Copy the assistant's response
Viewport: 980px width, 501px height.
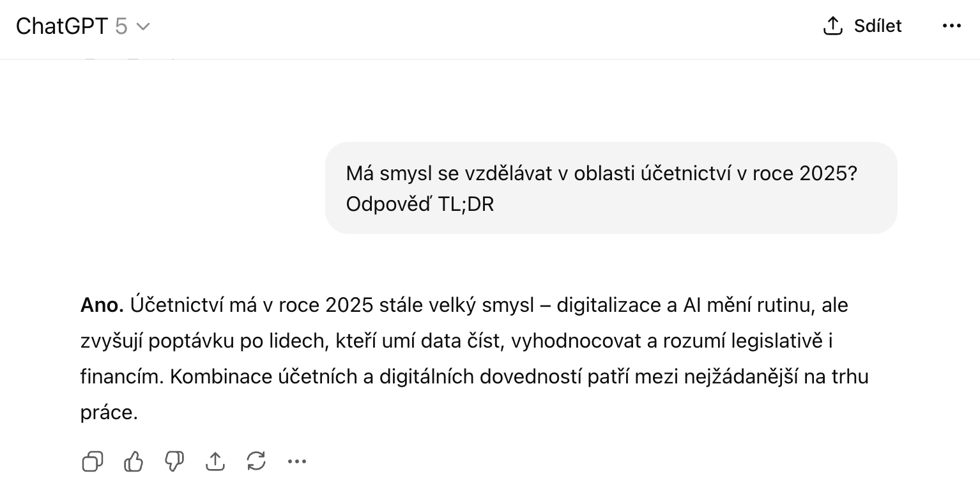(x=93, y=461)
